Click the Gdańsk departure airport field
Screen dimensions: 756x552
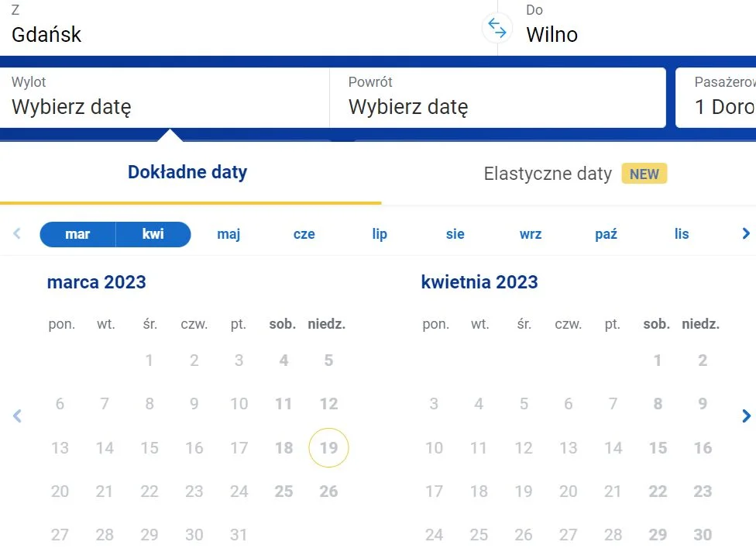click(241, 27)
